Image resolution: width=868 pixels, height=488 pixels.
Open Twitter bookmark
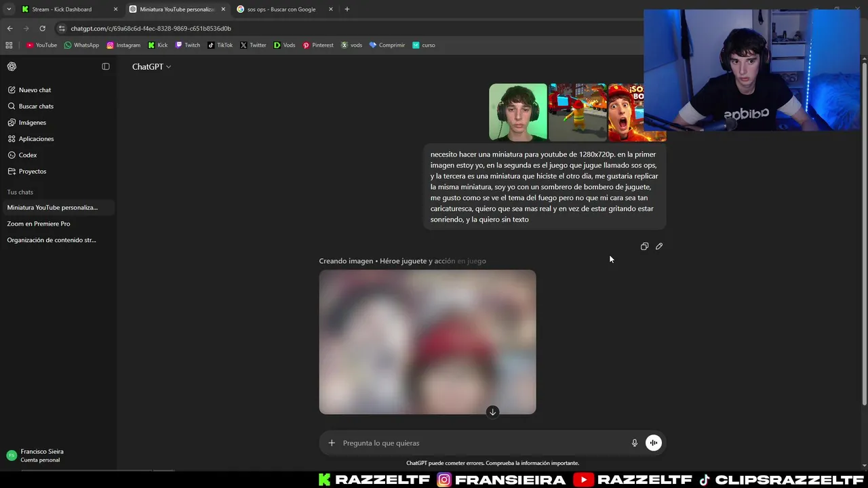point(253,45)
